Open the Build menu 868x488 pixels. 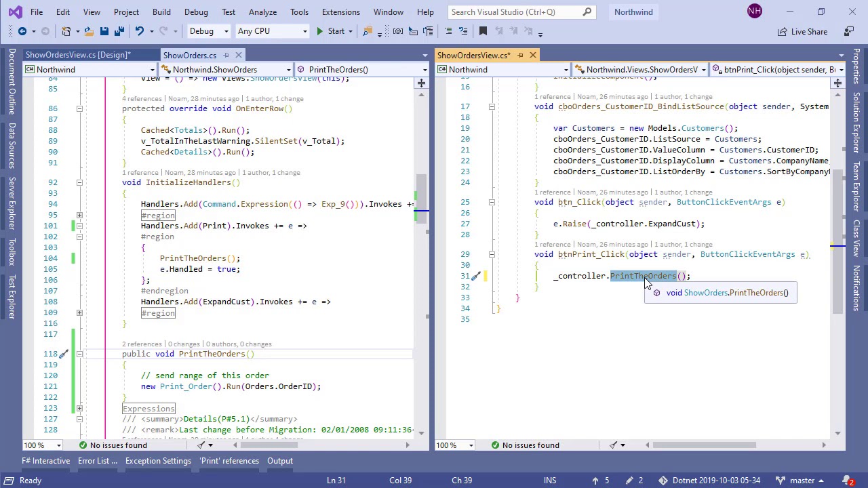click(161, 12)
